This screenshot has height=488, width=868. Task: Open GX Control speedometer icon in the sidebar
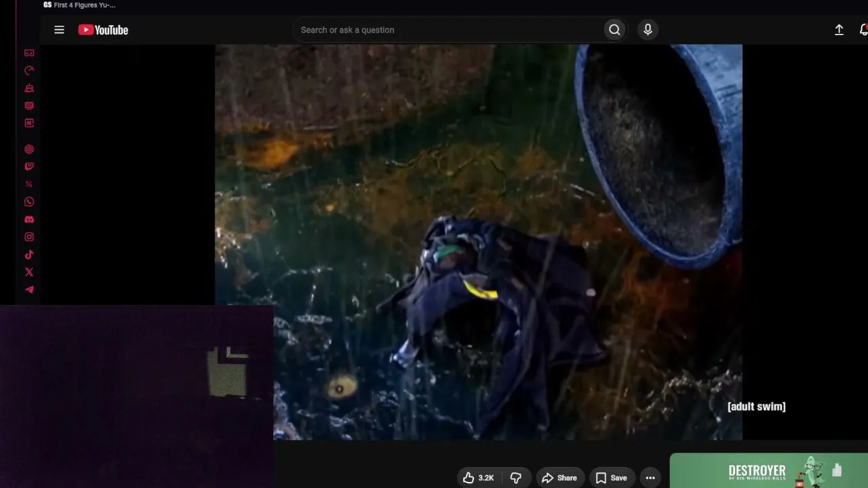tap(29, 70)
